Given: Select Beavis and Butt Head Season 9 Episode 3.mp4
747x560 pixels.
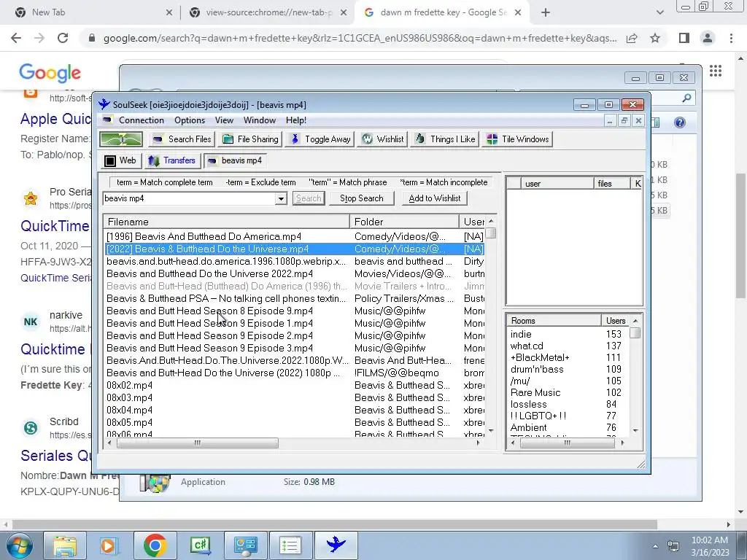Looking at the screenshot, I should click(295, 348).
